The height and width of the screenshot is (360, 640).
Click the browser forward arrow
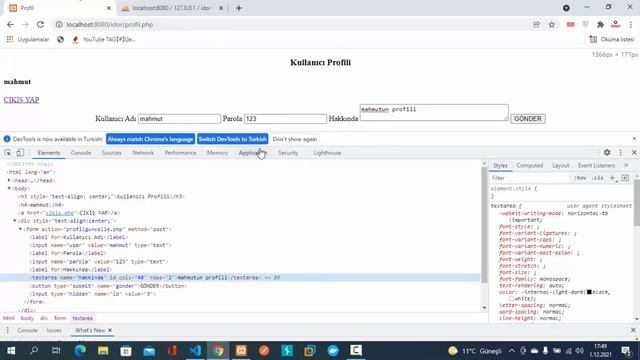coord(25,24)
